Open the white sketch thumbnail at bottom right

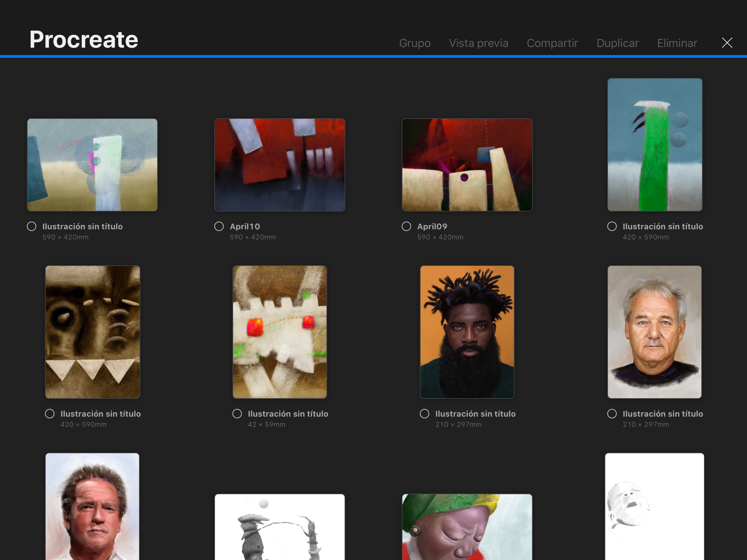pos(655,506)
